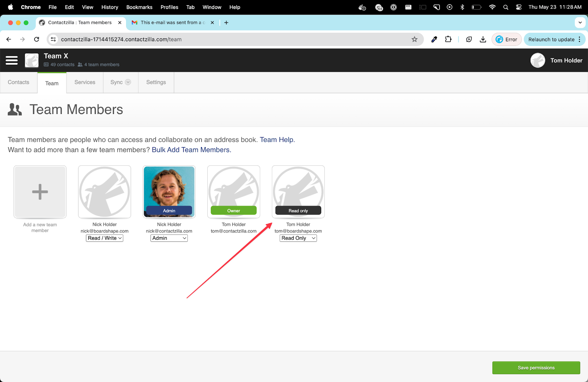
Task: Click Tom Holder profile avatar in header
Action: click(x=538, y=60)
